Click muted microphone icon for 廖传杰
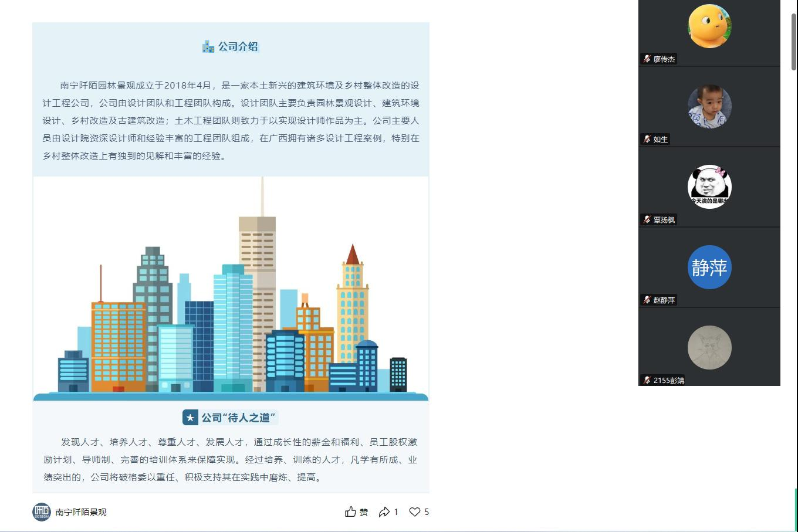The width and height of the screenshot is (798, 532). [x=647, y=59]
